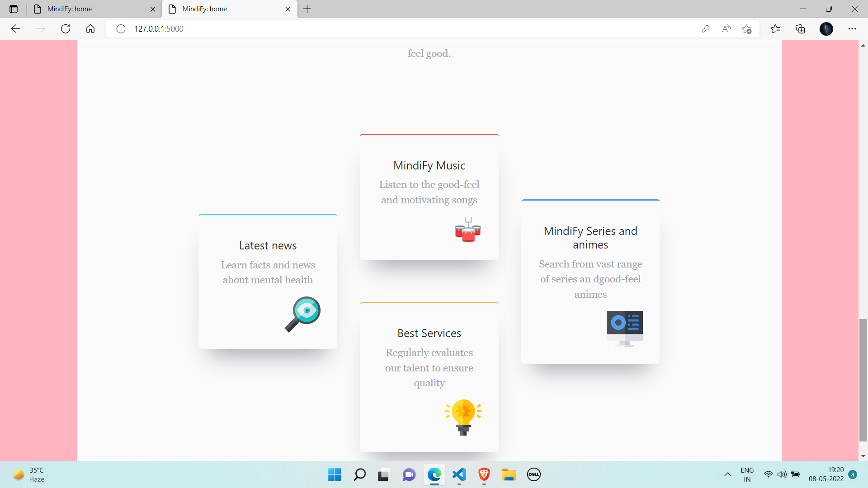Open browser Settings and more menu
This screenshot has height=488, width=868.
tap(852, 29)
